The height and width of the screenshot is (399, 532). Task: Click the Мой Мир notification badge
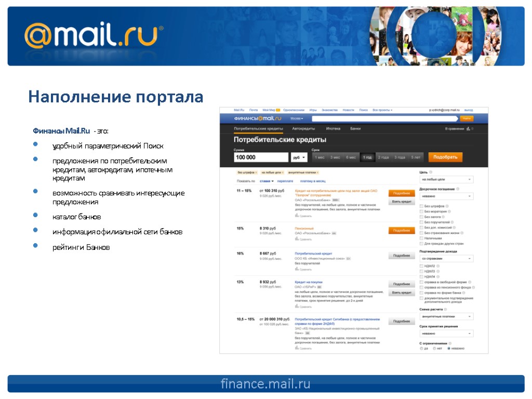click(278, 110)
